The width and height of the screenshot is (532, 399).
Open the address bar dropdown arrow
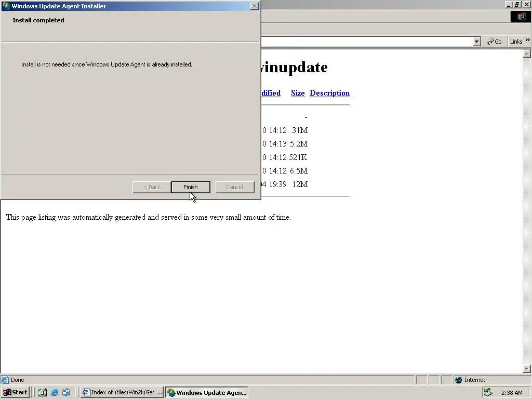(x=477, y=42)
